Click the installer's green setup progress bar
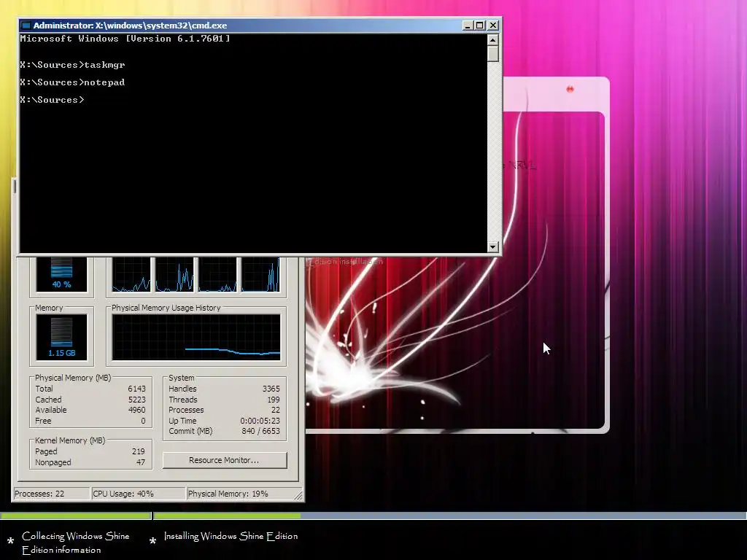This screenshot has height=560, width=747. click(x=228, y=516)
